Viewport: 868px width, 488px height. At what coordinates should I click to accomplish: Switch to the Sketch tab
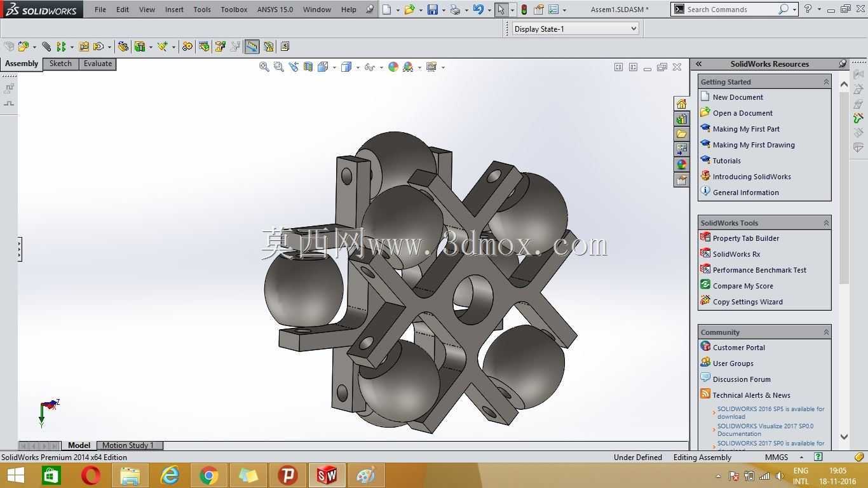pos(61,64)
